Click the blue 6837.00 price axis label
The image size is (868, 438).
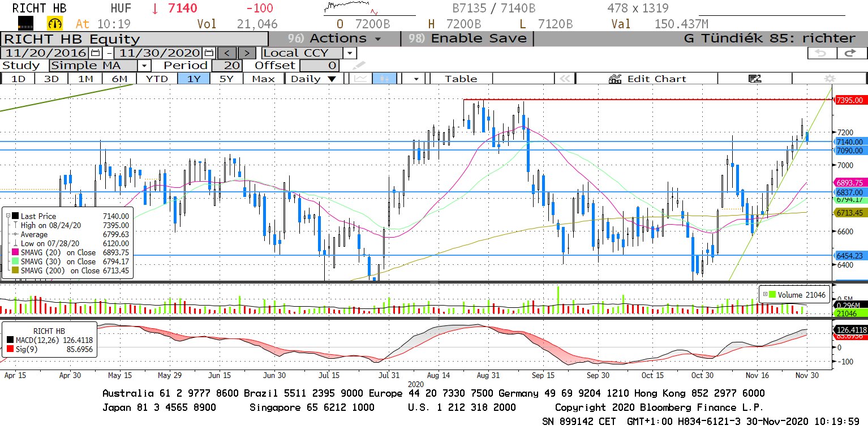(x=850, y=192)
